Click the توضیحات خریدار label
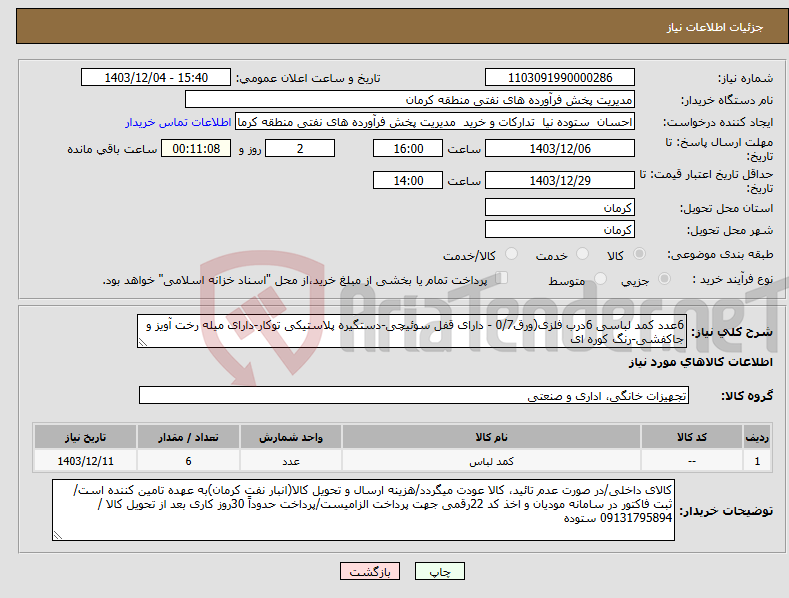This screenshot has width=789, height=598. pyautogui.click(x=726, y=511)
